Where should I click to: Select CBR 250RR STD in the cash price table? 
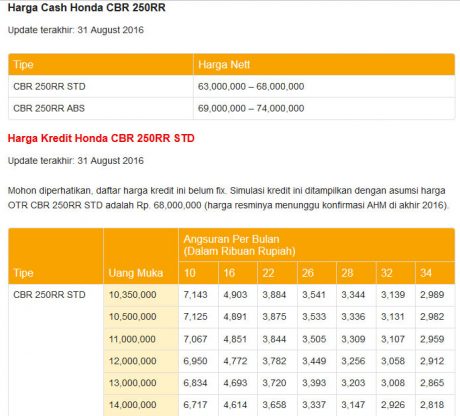coord(49,86)
